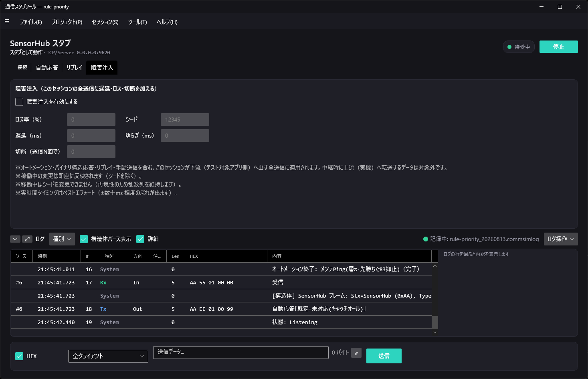Click the '#' column header
This screenshot has height=379, width=588.
coord(90,256)
